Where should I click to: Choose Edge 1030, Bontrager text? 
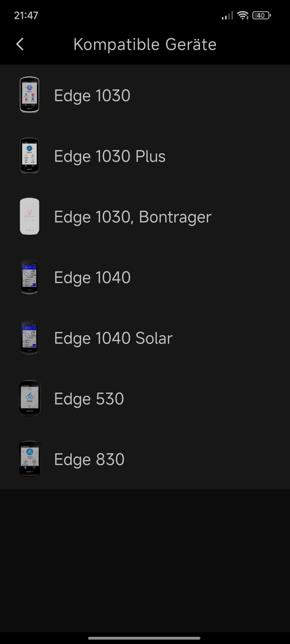pyautogui.click(x=133, y=217)
